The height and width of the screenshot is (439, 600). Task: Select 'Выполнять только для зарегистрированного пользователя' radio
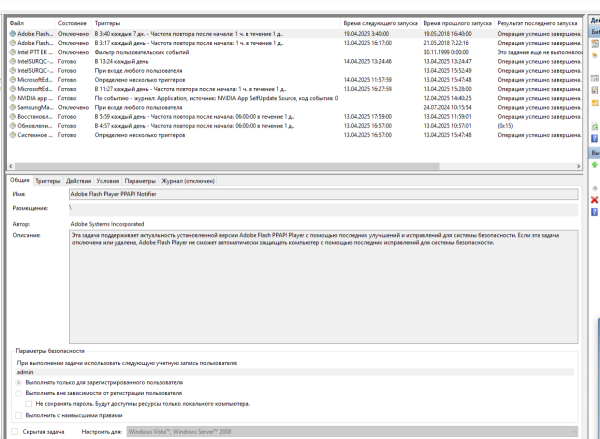tap(18, 382)
